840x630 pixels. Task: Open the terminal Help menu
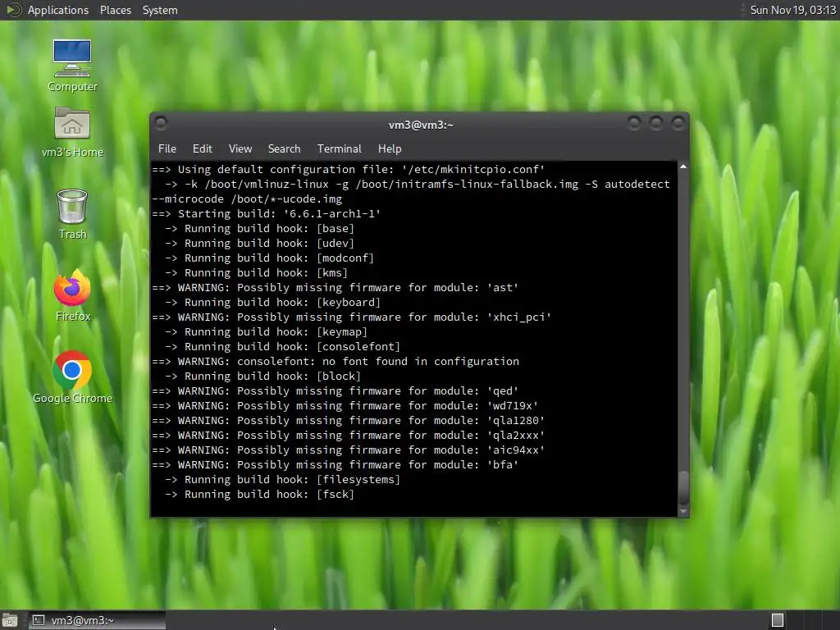(x=390, y=149)
